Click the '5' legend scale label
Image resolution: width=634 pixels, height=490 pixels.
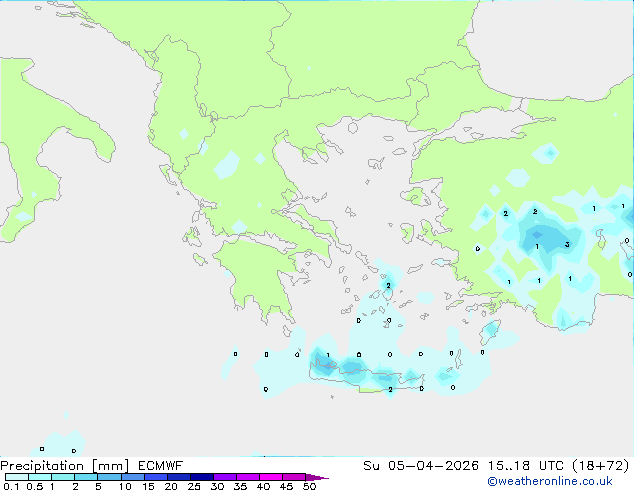[x=98, y=486]
